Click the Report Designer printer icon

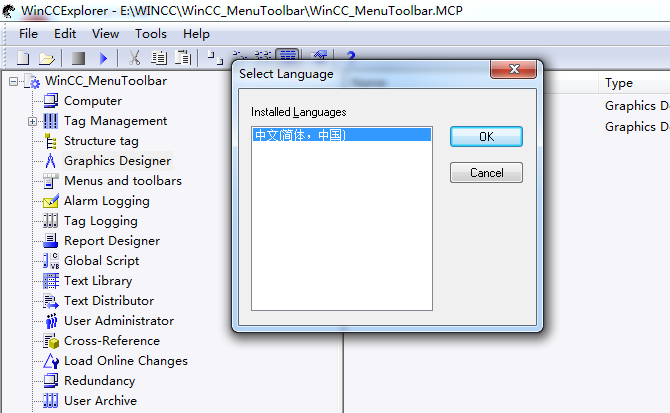[50, 241]
